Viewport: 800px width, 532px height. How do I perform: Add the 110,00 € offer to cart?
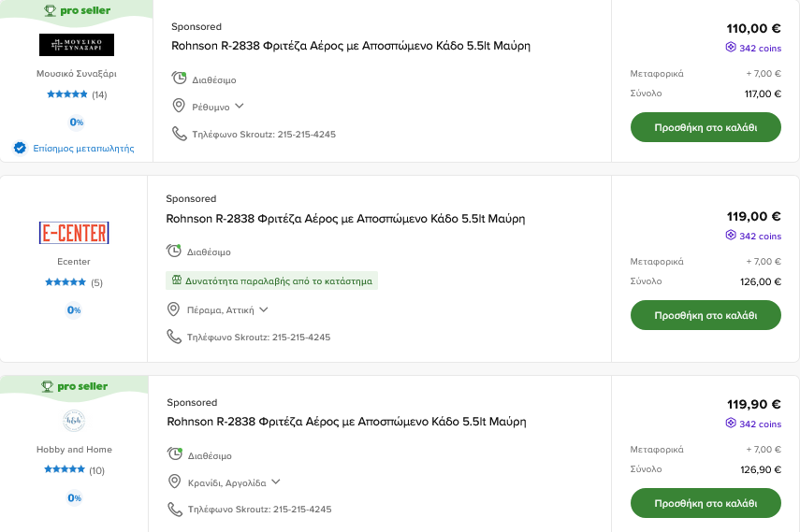pos(705,127)
